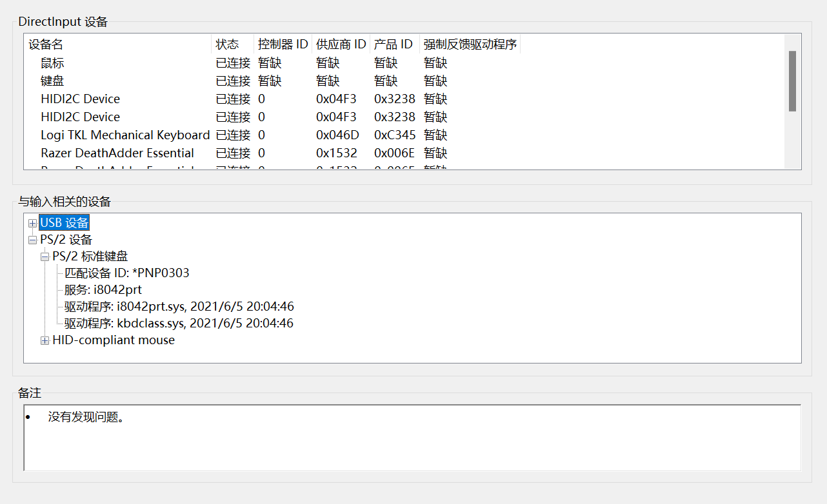The height and width of the screenshot is (504, 827).
Task: Sort by 强制反馈驱动程序 column header
Action: [x=470, y=44]
